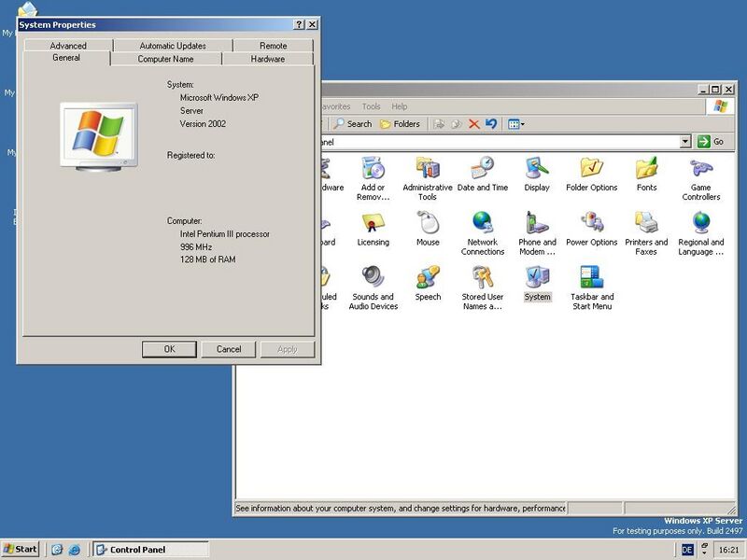Open Sounds and Audio Devices

point(373,278)
